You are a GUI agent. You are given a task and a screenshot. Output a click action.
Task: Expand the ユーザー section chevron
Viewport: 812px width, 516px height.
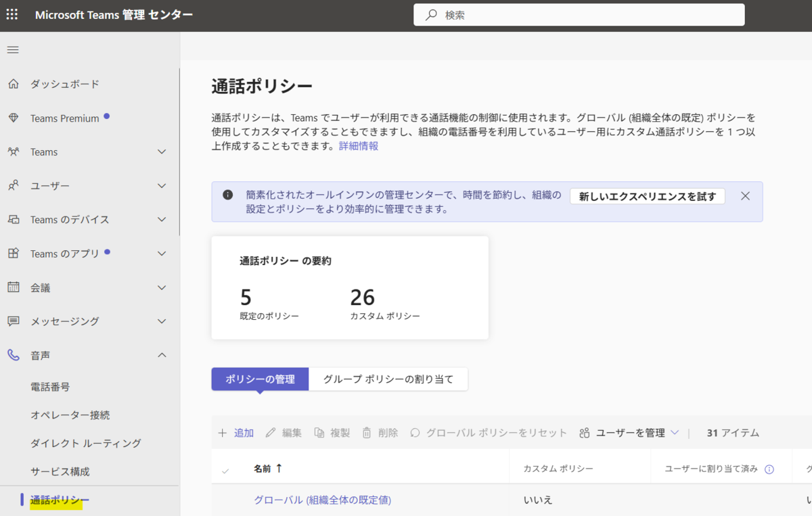[x=162, y=185]
